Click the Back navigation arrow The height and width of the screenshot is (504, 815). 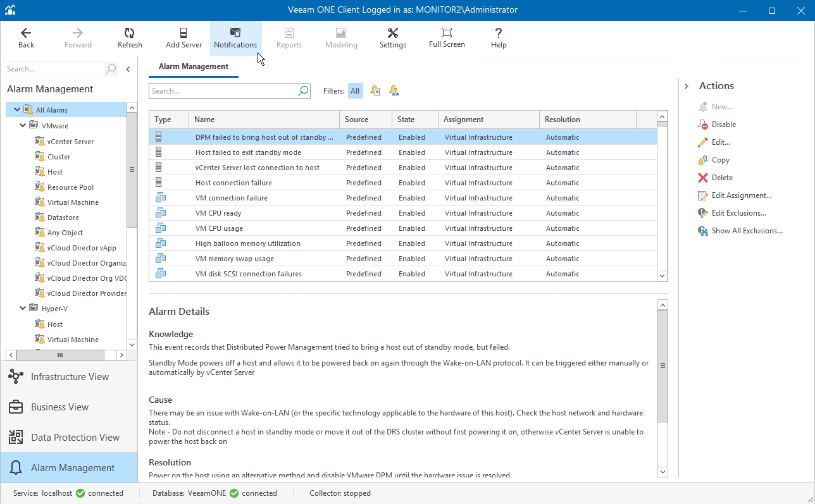[x=26, y=37]
